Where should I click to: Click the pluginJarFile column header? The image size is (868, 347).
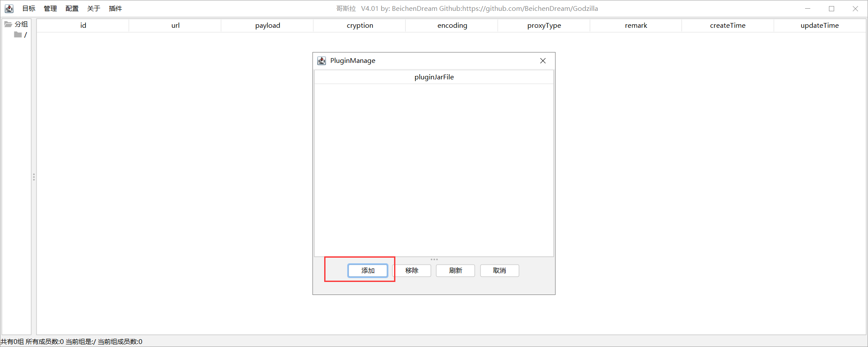[x=434, y=77]
